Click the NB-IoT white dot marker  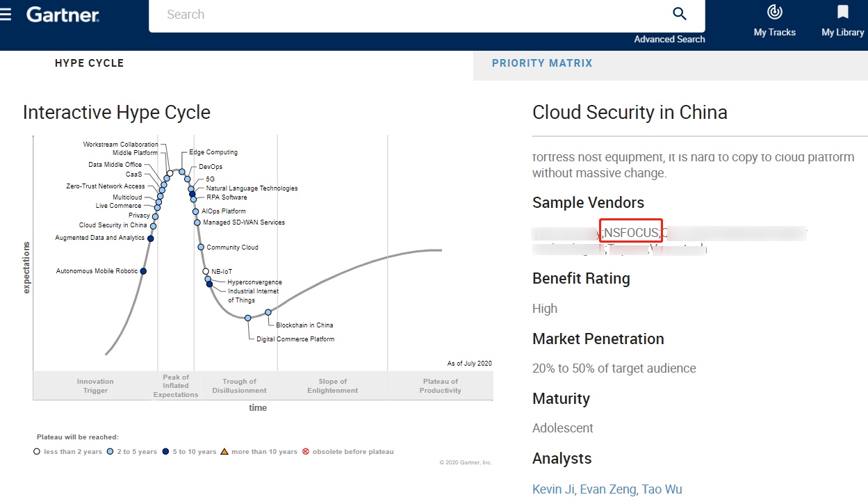tap(206, 271)
